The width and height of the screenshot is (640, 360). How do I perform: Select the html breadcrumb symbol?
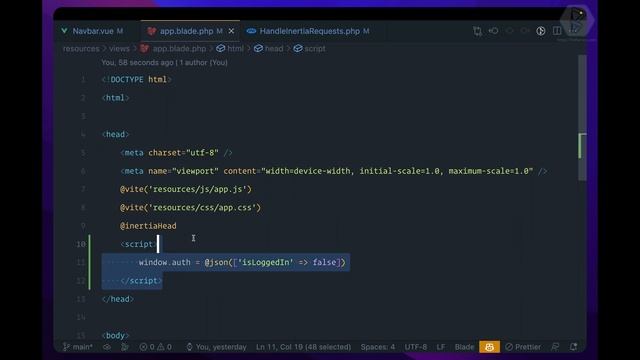pyautogui.click(x=230, y=49)
